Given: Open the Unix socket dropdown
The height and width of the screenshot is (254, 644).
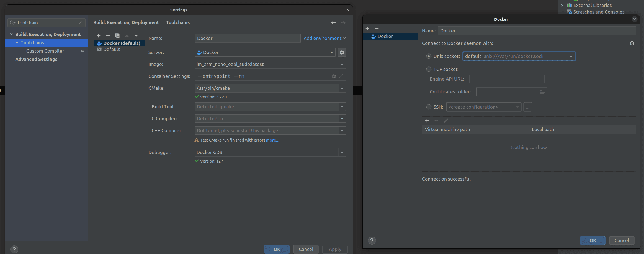Looking at the screenshot, I should [x=571, y=56].
